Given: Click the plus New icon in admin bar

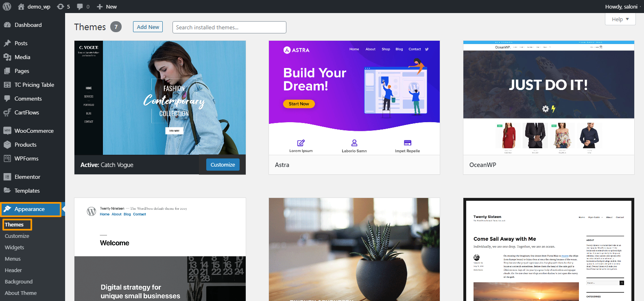Looking at the screenshot, I should 100,7.
